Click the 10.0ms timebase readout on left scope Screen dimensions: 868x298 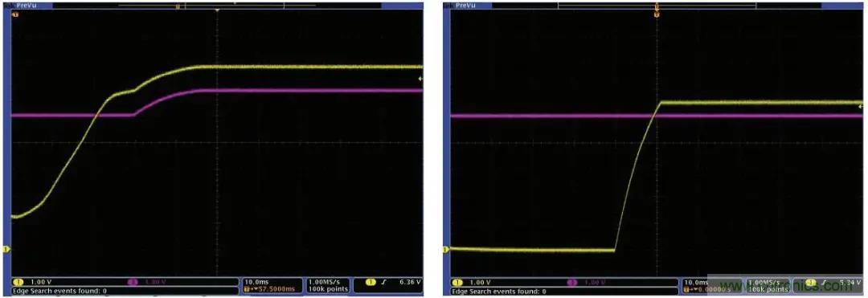(x=256, y=281)
